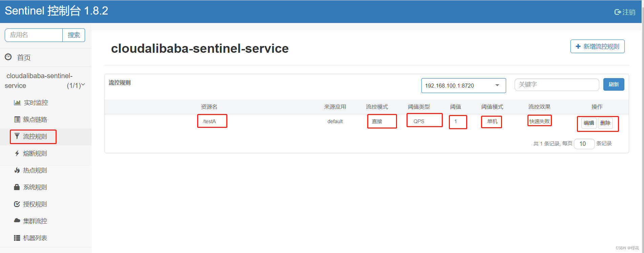Click 编辑 for the /testA rule
This screenshot has height=253, width=644.
(589, 123)
